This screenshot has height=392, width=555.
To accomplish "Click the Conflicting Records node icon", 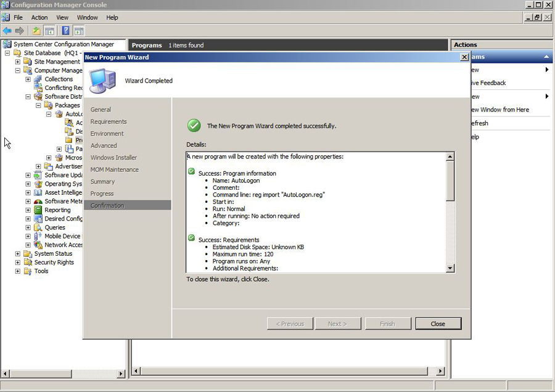I will pyautogui.click(x=38, y=88).
